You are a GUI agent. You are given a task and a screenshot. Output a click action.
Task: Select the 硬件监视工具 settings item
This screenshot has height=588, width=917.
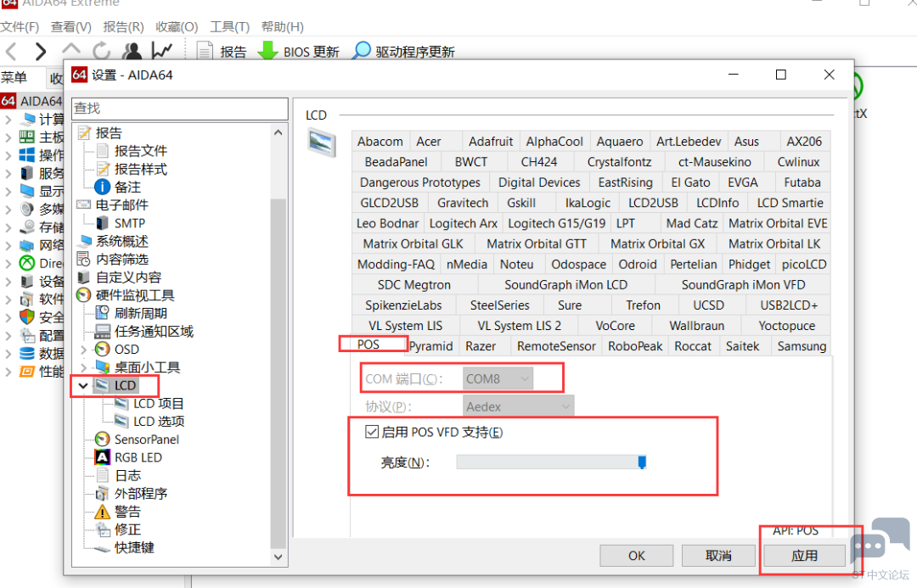[x=135, y=295]
